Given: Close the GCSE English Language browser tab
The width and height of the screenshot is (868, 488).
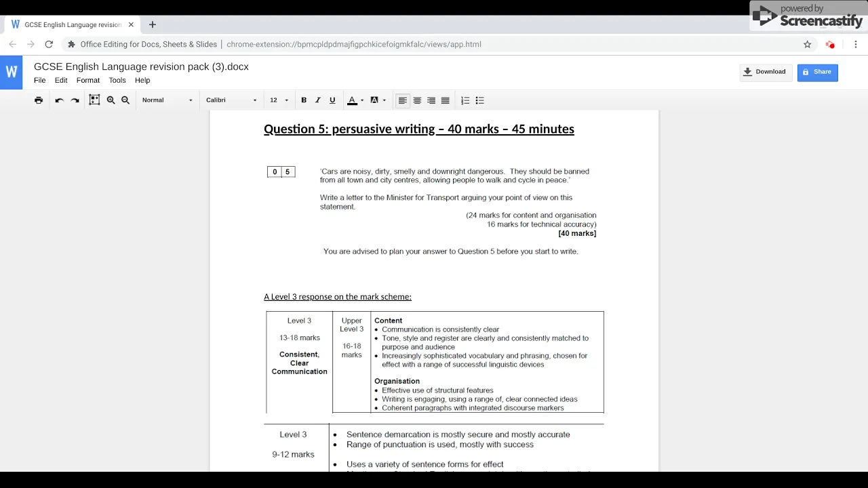Looking at the screenshot, I should 131,24.
